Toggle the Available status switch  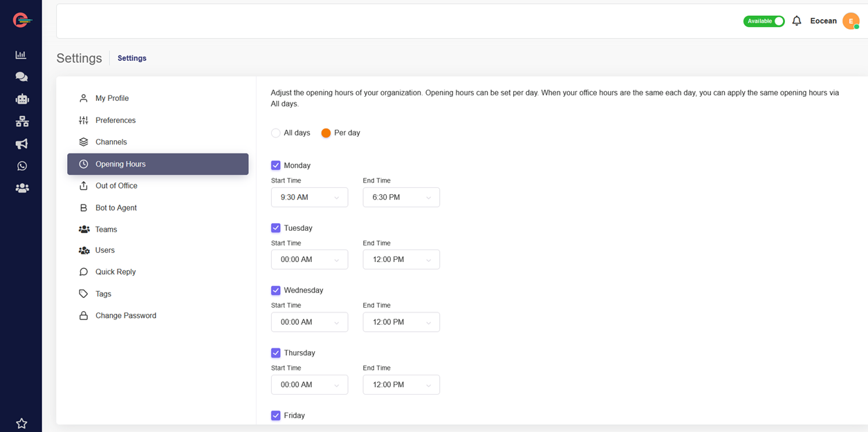(x=764, y=21)
